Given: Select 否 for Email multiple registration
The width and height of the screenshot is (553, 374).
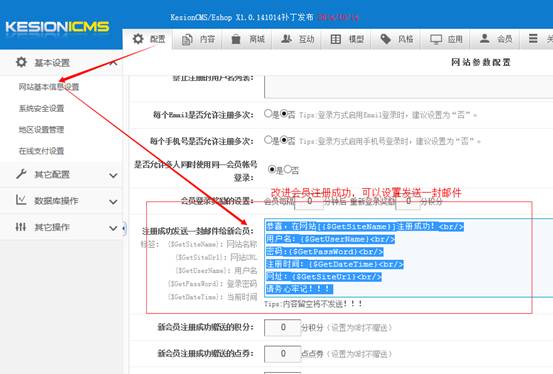Looking at the screenshot, I should click(x=284, y=114).
